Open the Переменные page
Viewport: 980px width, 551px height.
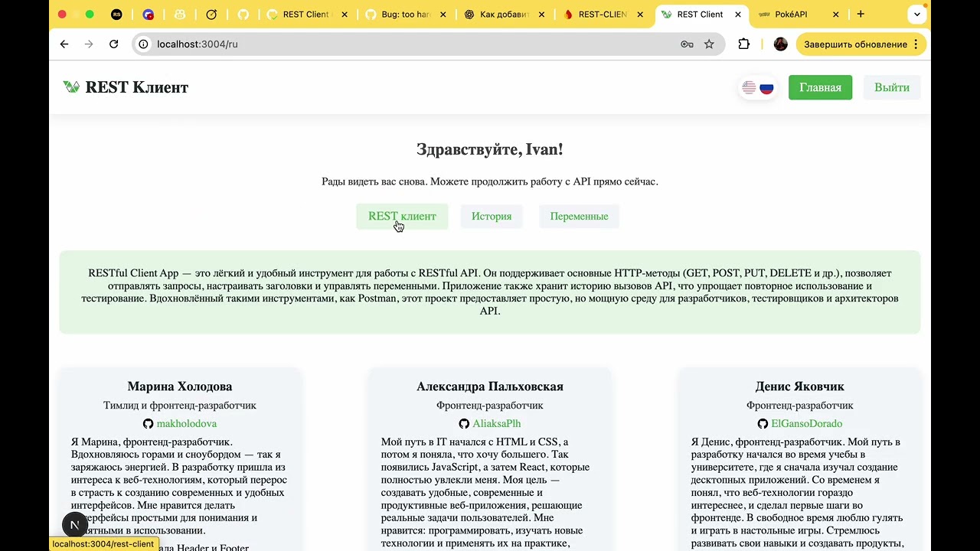coord(579,217)
